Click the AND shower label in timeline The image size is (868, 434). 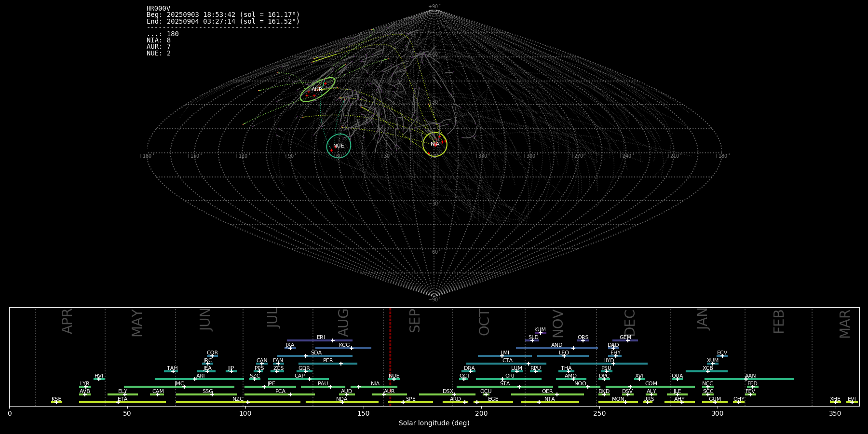coord(556,345)
